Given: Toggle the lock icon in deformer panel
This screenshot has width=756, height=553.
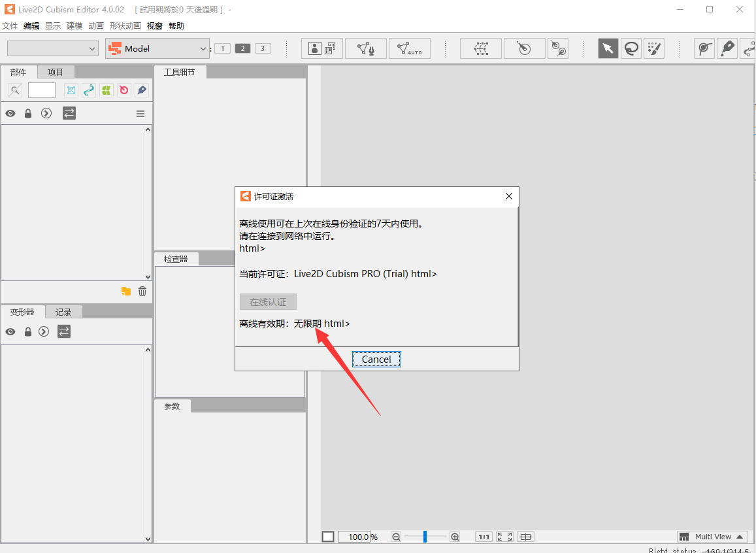Looking at the screenshot, I should click(x=28, y=331).
